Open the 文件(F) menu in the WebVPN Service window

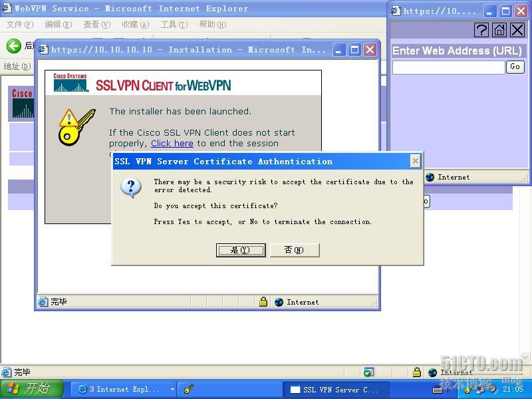pos(20,25)
